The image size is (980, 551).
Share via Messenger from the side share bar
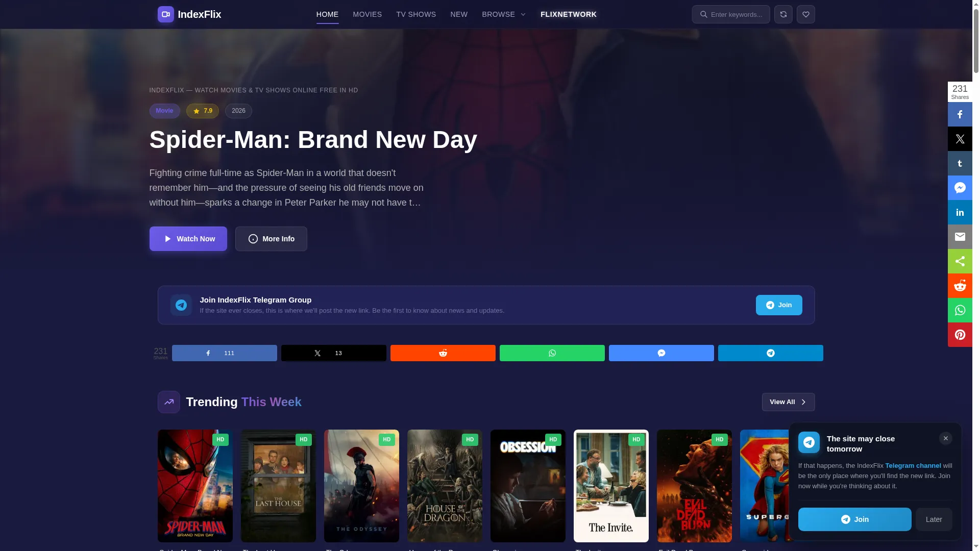pos(960,188)
